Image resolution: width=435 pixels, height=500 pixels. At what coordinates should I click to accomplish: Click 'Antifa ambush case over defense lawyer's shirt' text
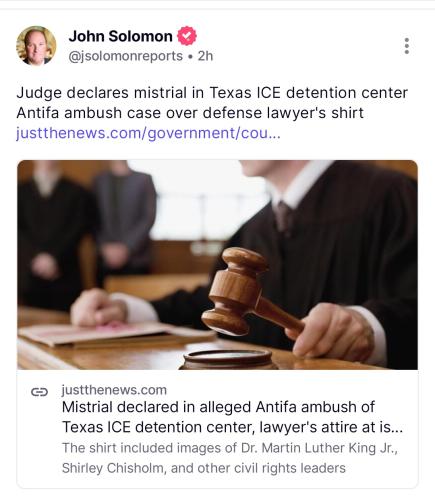pos(190,113)
